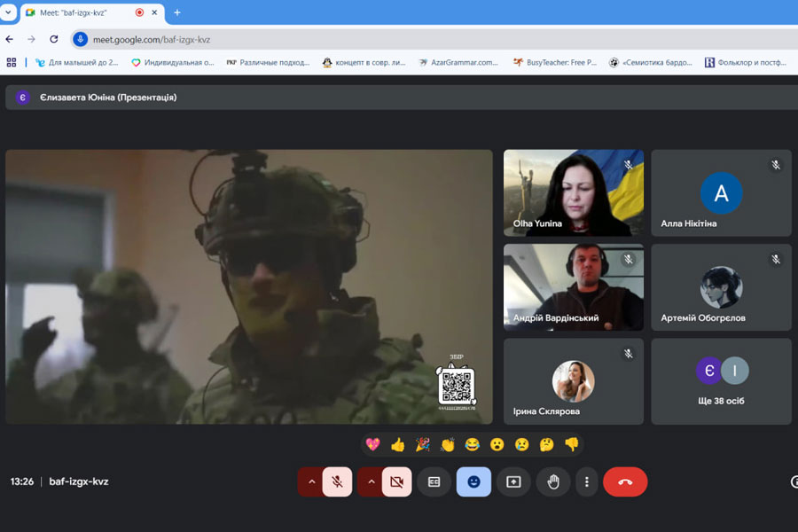The height and width of the screenshot is (532, 798).
Task: Click the 13:26 clock in the bottom bar
Action: click(22, 481)
